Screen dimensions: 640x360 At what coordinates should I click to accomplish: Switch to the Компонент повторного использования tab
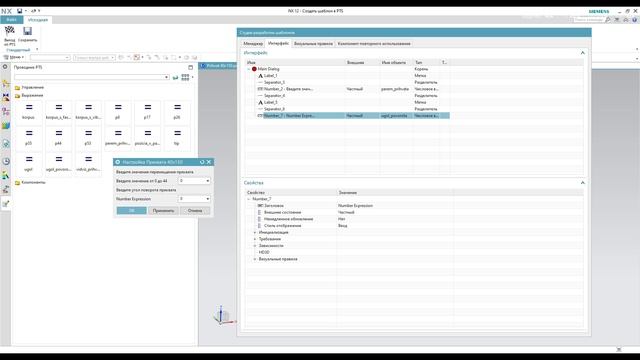[x=374, y=44]
